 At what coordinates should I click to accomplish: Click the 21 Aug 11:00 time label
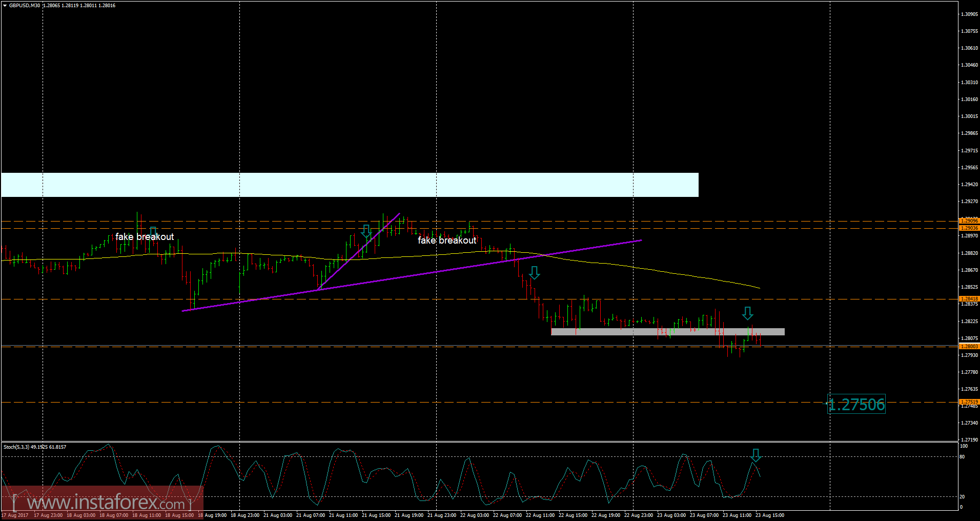point(343,515)
